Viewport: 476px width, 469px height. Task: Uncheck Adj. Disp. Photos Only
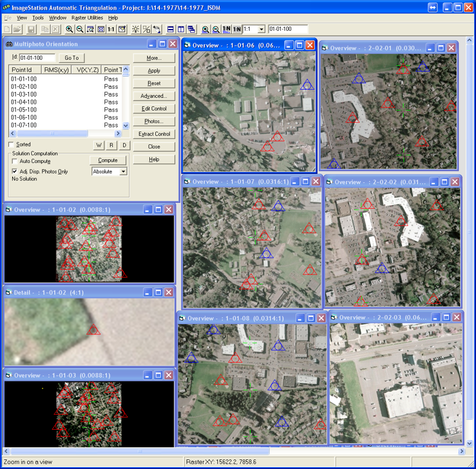pos(15,171)
